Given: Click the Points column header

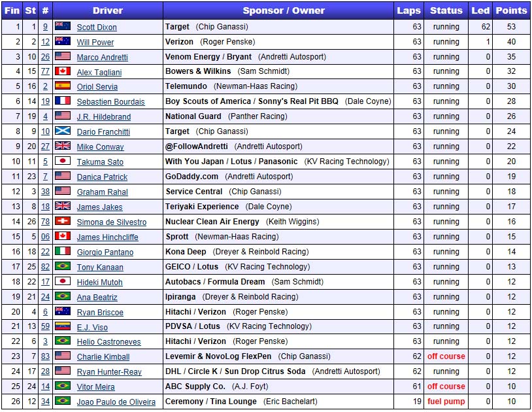Looking at the screenshot, I should click(511, 10).
